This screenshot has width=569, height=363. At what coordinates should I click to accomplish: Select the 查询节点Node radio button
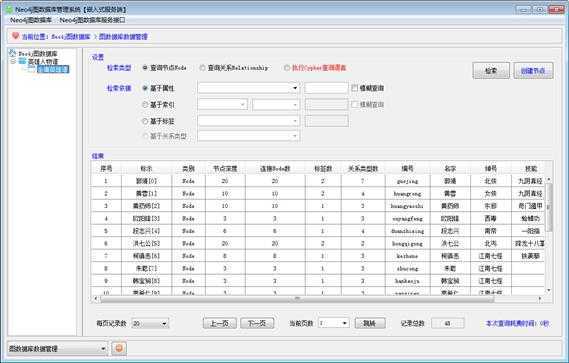point(145,68)
